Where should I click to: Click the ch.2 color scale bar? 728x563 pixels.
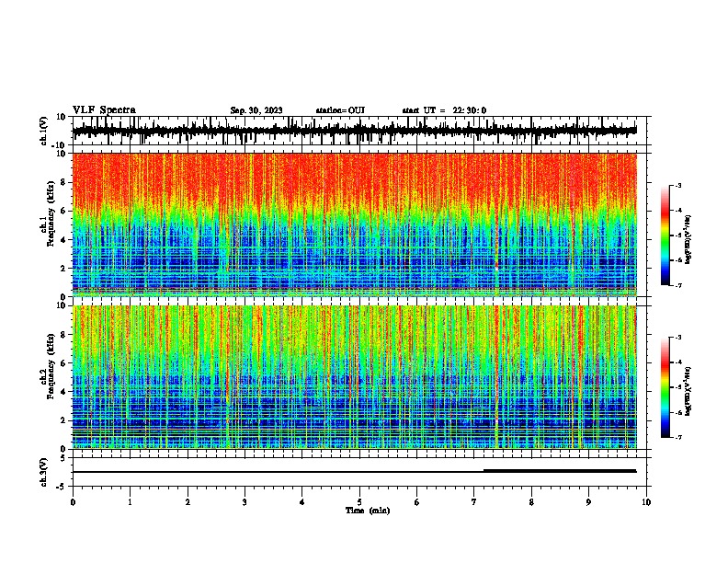tap(665, 387)
